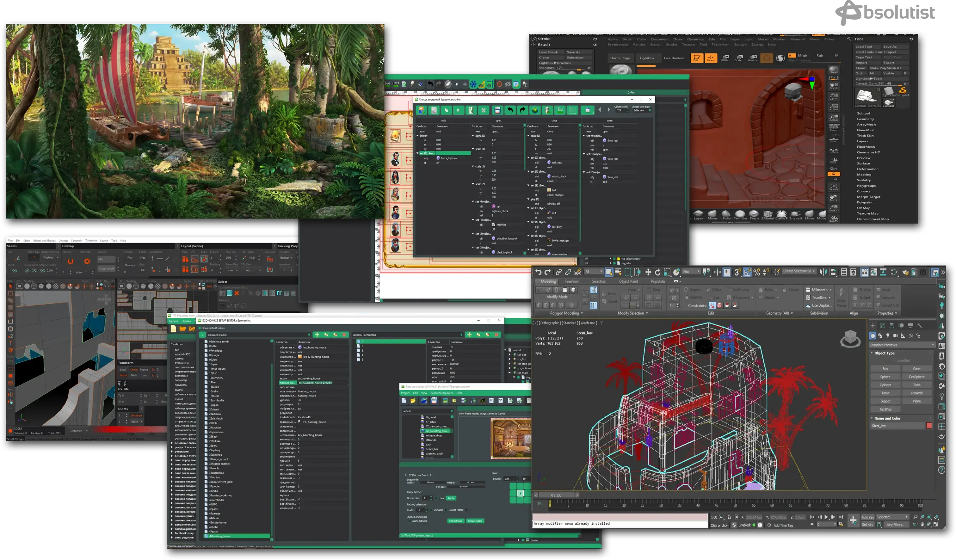The image size is (956, 560).
Task: Open the Utilities wrench tab in 3ds Max command panel
Action: 920,325
